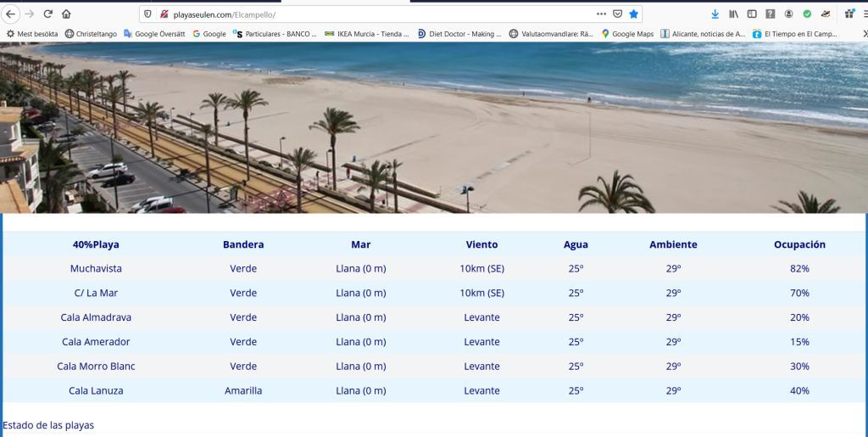Click the Agua column header
The width and height of the screenshot is (868, 437).
tap(576, 244)
